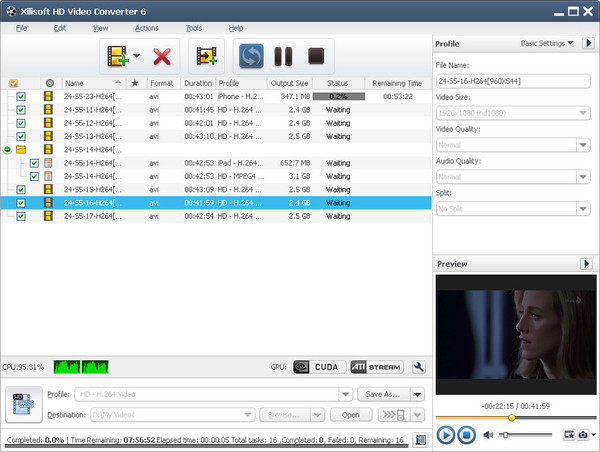This screenshot has width=600, height=452.
Task: Sort by the Duration column header
Action: coord(198,83)
